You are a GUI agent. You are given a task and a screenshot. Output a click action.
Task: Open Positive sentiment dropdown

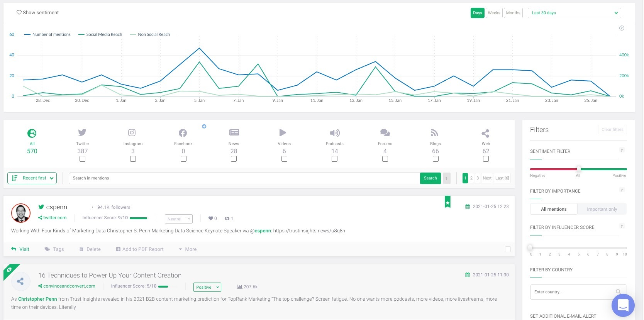207,287
